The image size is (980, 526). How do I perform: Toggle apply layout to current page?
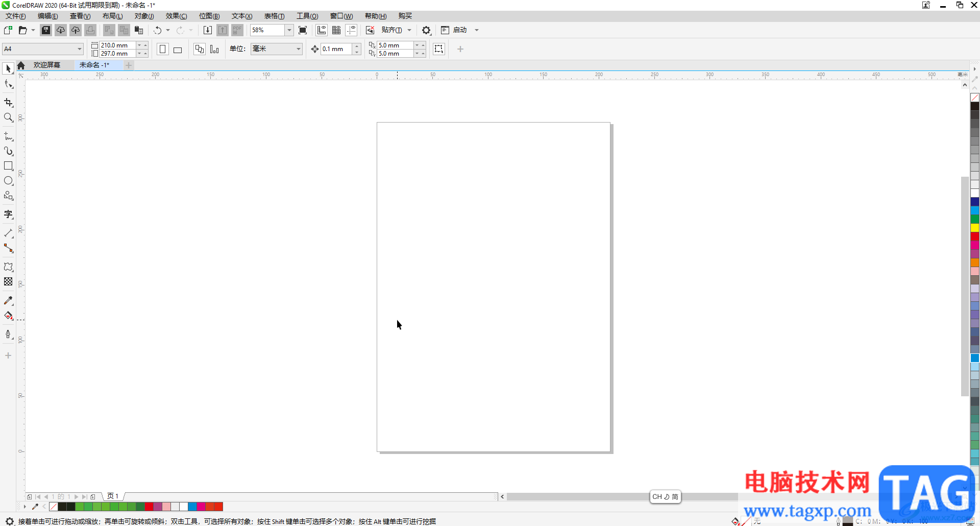(x=214, y=49)
